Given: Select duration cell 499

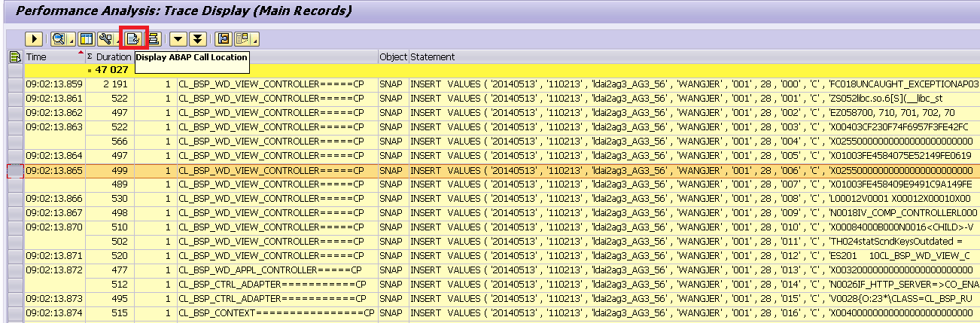Looking at the screenshot, I should coord(109,170).
